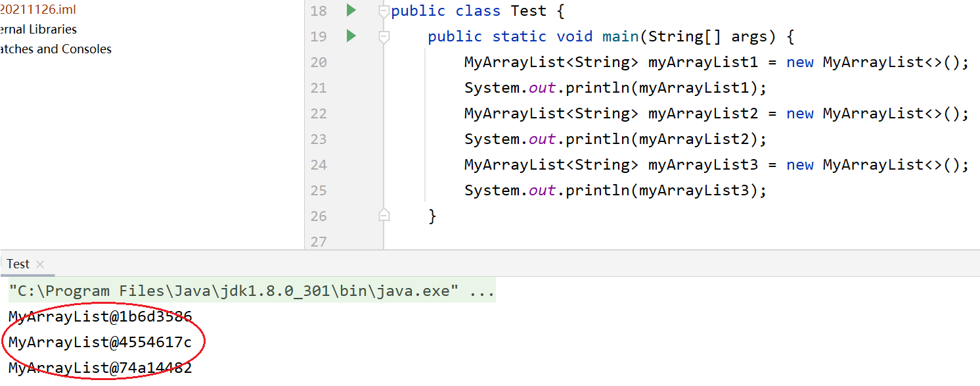Place the cursor on class name Test in line 18
This screenshot has height=386, width=980.
pos(528,11)
